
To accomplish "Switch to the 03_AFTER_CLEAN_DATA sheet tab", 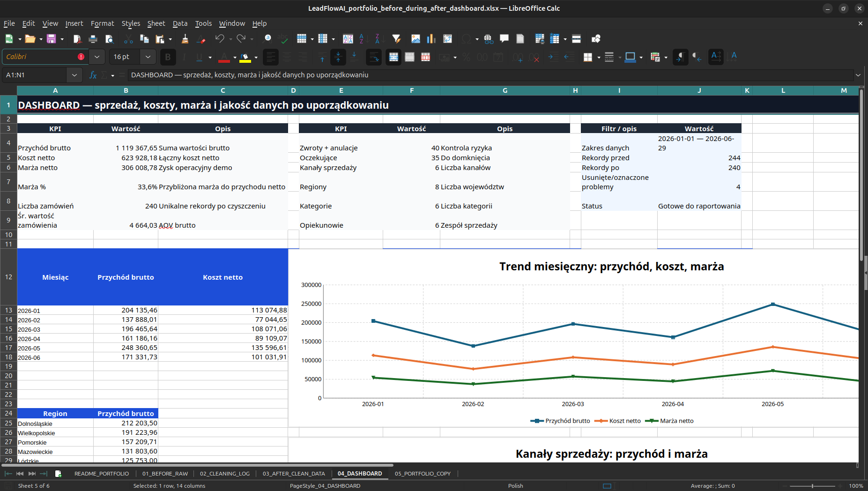I will click(x=294, y=474).
